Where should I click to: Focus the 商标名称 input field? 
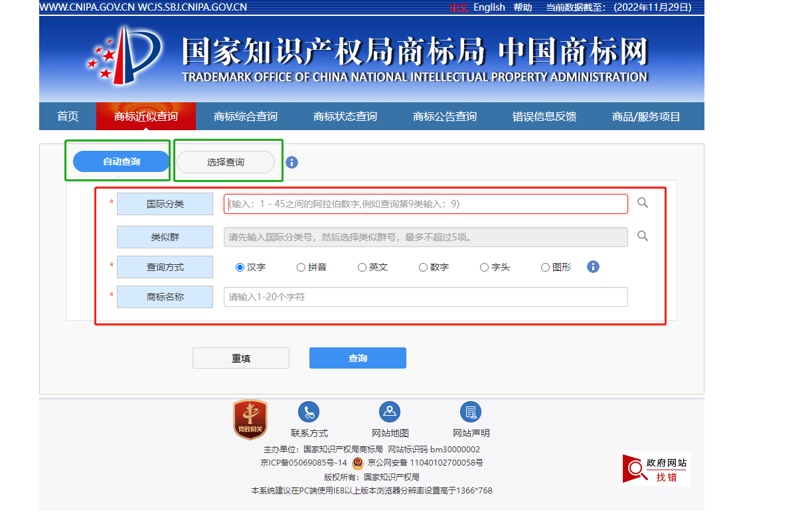[426, 297]
